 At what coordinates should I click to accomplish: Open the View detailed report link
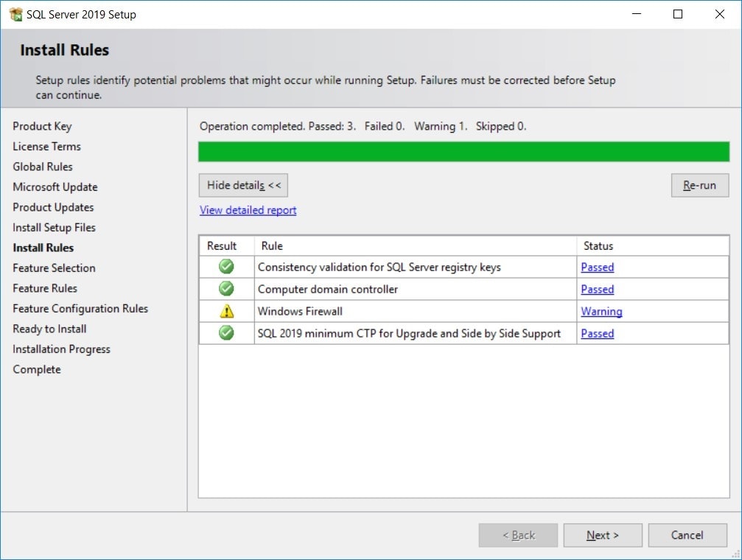click(x=248, y=210)
